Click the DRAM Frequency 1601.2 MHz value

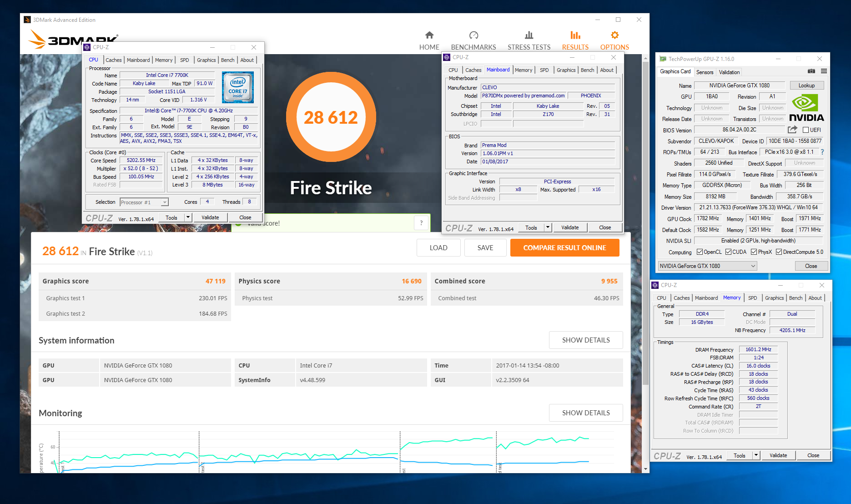click(x=758, y=349)
